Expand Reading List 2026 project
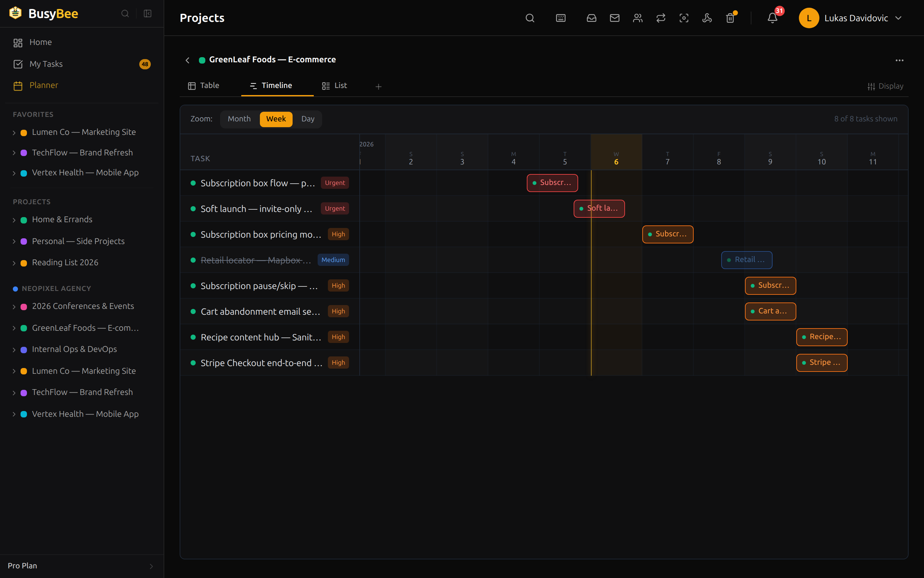Screen dimensions: 924x578 [x=14, y=263]
